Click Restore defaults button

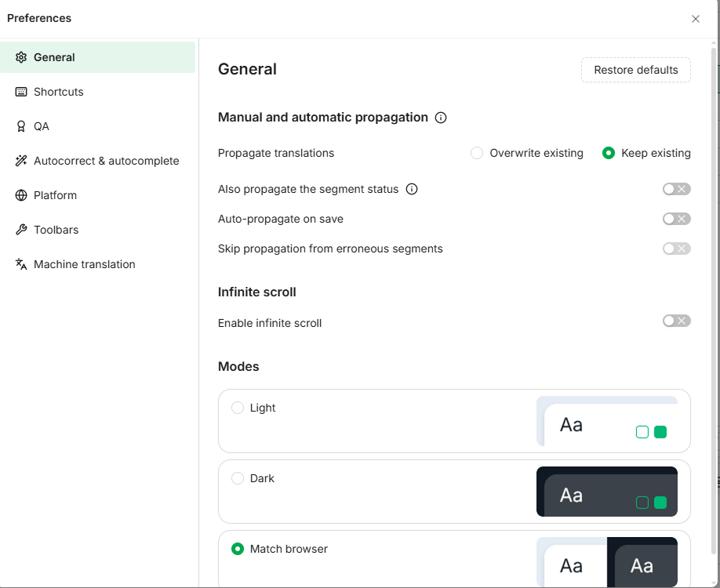pos(636,70)
